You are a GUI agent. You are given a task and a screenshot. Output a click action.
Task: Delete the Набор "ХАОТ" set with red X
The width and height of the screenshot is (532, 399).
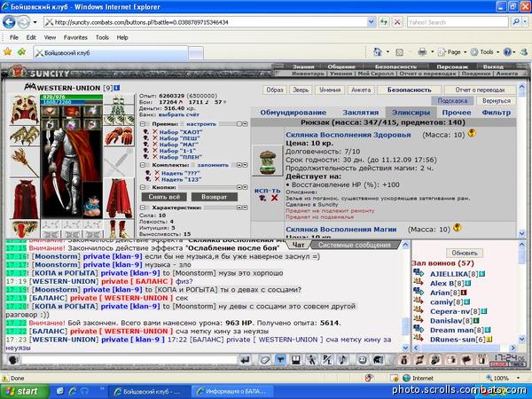[155, 132]
